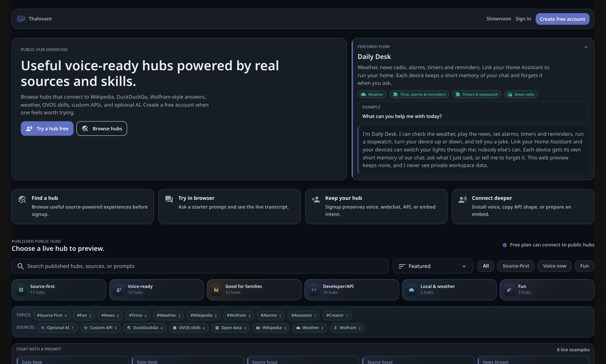Open the Daily Desk featured flow title
Image resolution: width=606 pixels, height=364 pixels.
374,57
